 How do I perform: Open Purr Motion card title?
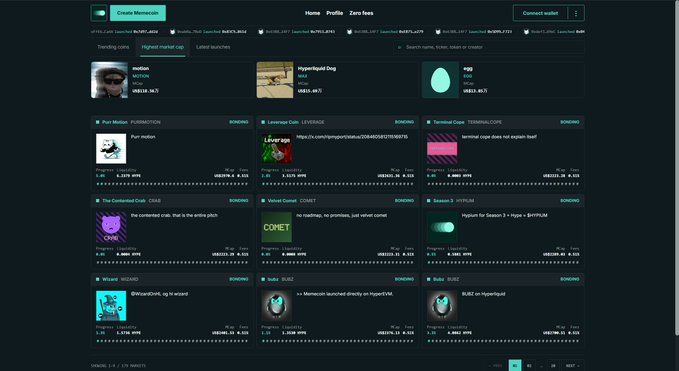[115, 122]
